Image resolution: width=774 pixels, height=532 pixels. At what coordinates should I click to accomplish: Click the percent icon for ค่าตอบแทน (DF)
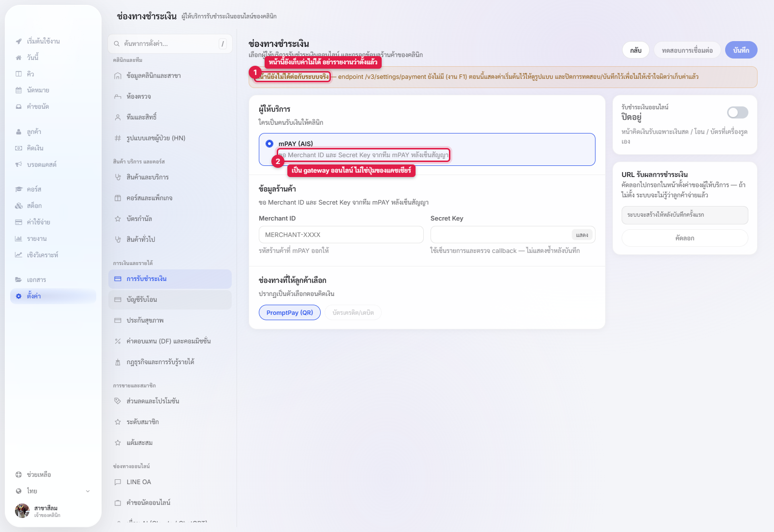(x=118, y=341)
